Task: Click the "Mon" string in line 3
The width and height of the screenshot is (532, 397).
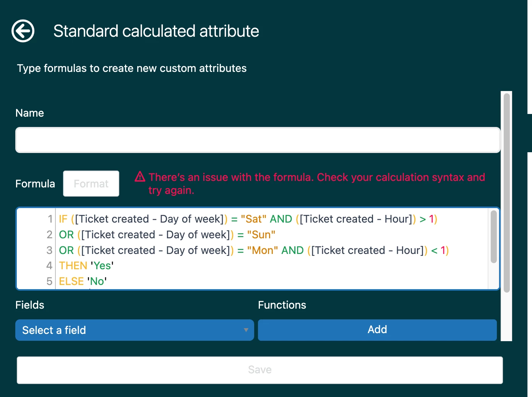Action: (x=263, y=251)
